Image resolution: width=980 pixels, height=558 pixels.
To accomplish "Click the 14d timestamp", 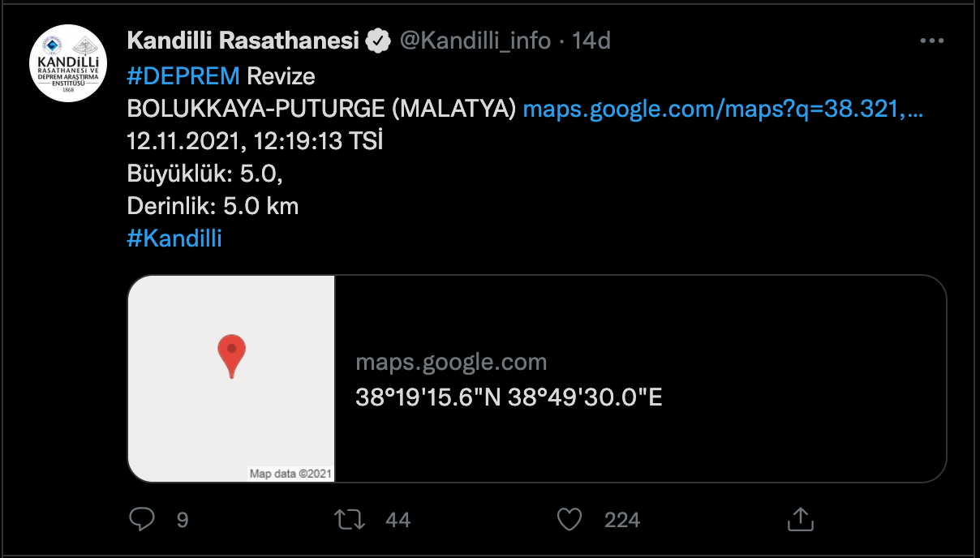I will coord(591,41).
